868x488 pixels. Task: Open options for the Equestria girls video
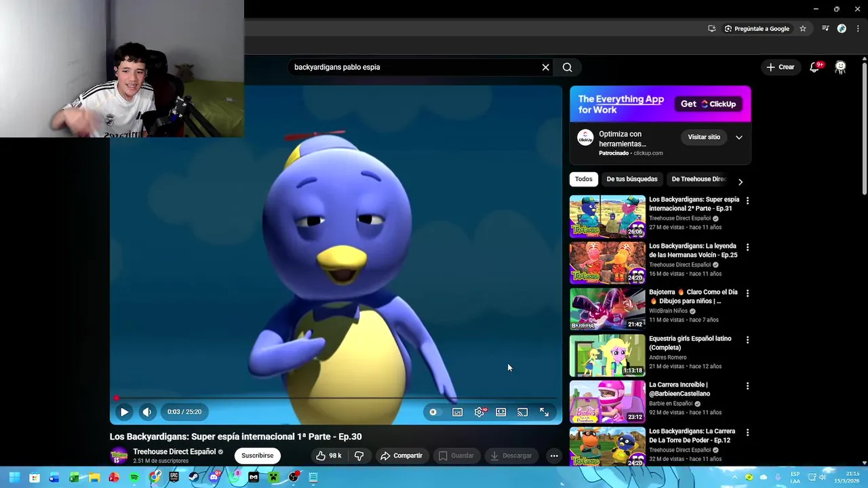point(747,340)
